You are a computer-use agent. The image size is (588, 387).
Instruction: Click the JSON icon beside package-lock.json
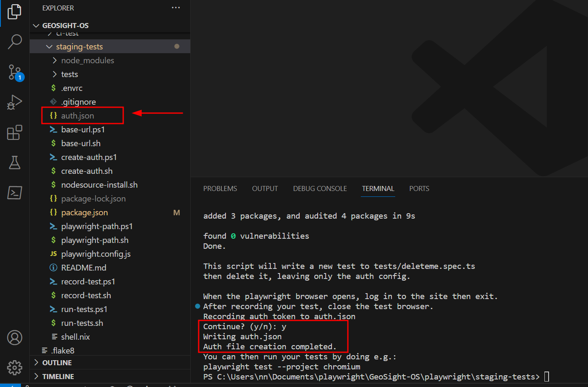[53, 199]
